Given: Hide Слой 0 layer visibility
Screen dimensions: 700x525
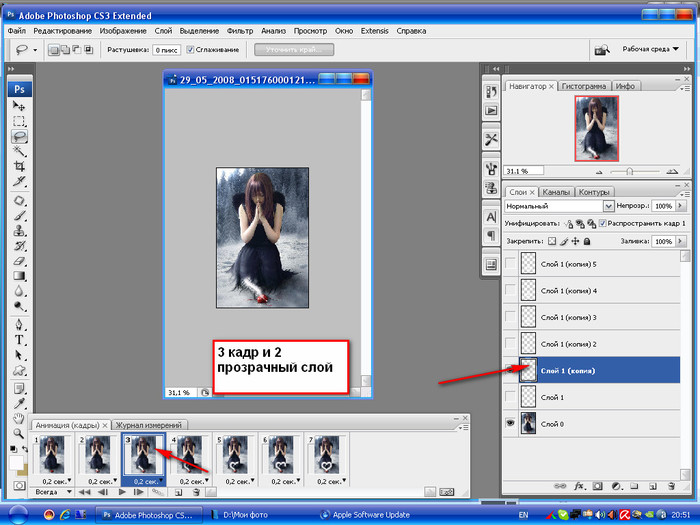Looking at the screenshot, I should pyautogui.click(x=512, y=423).
